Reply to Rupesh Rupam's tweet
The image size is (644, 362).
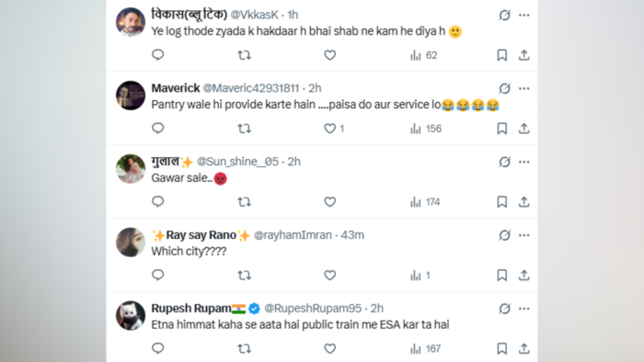(x=157, y=348)
